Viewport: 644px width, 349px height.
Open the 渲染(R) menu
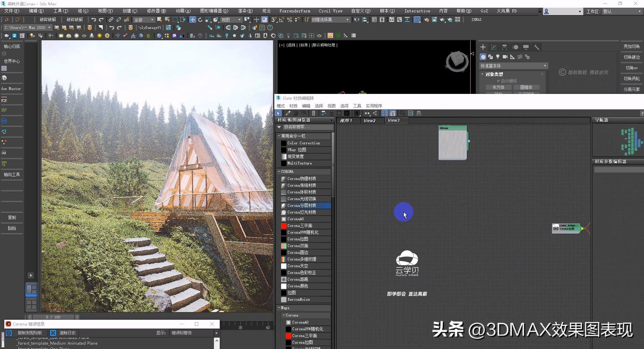point(245,11)
